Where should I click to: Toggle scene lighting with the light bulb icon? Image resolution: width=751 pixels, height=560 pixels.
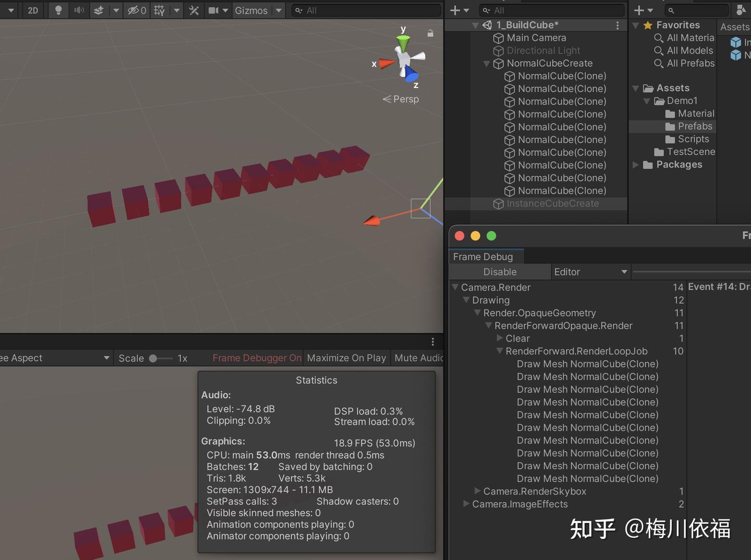tap(58, 10)
